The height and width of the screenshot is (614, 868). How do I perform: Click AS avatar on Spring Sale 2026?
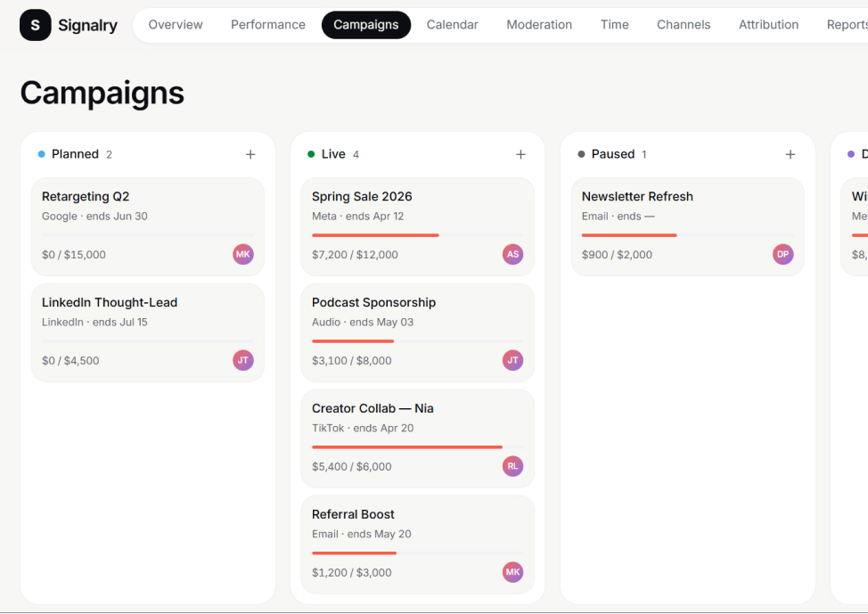pyautogui.click(x=512, y=254)
